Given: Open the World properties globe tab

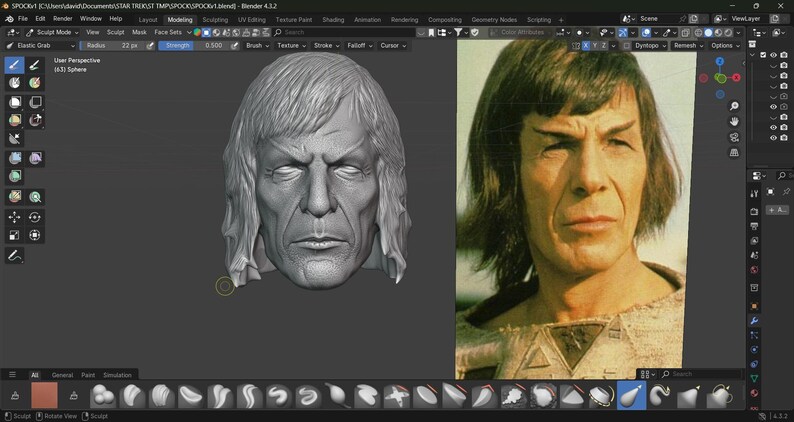Looking at the screenshot, I should (754, 270).
